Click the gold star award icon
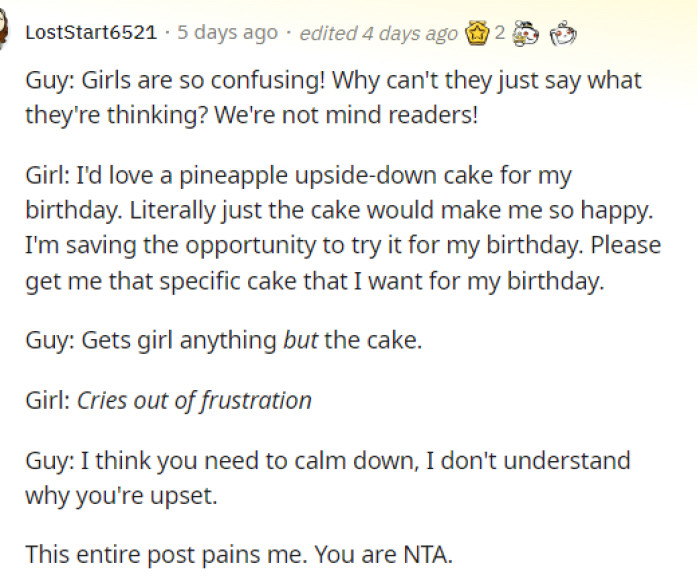 (477, 33)
